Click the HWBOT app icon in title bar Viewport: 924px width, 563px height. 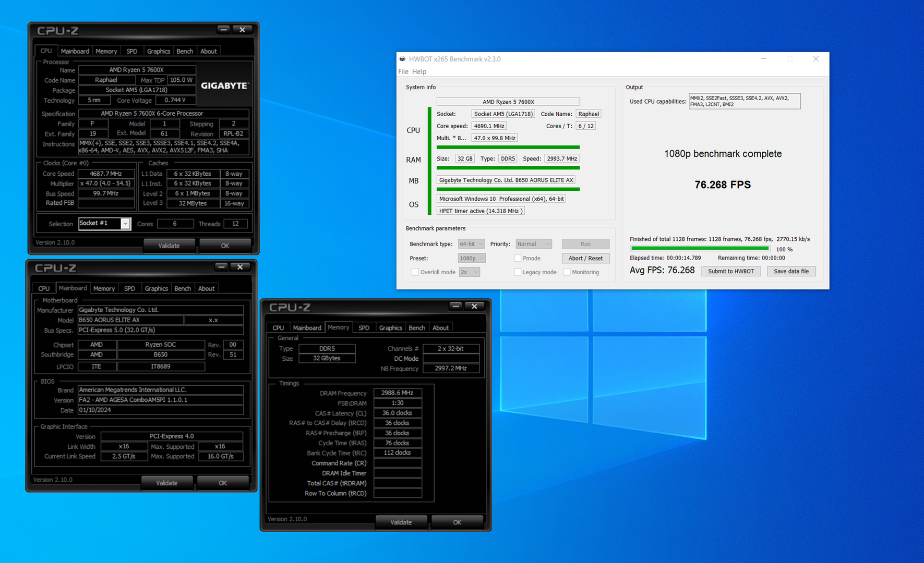point(402,59)
